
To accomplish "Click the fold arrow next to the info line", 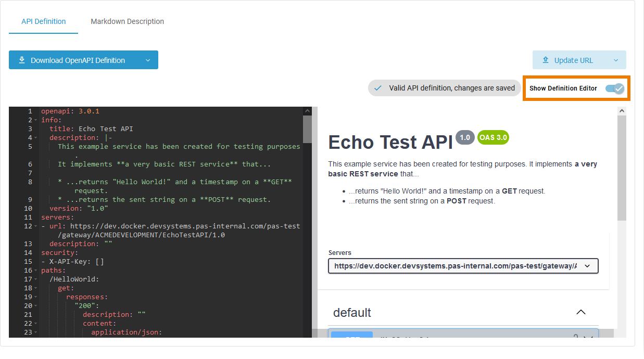I will [x=35, y=120].
